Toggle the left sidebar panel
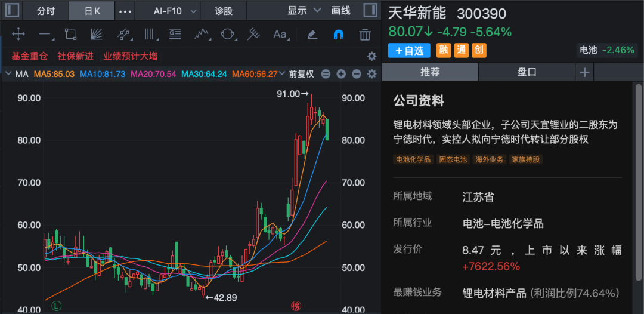 coord(12,11)
